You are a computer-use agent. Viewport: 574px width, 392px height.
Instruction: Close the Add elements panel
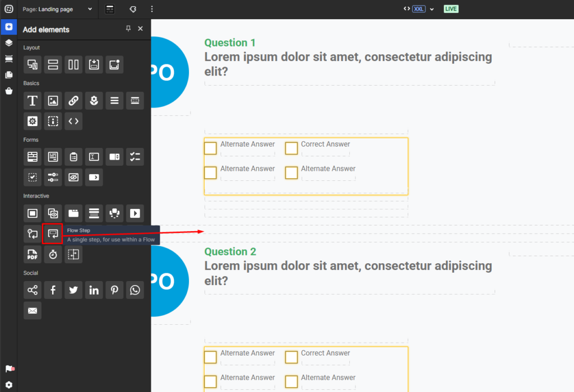pyautogui.click(x=140, y=29)
